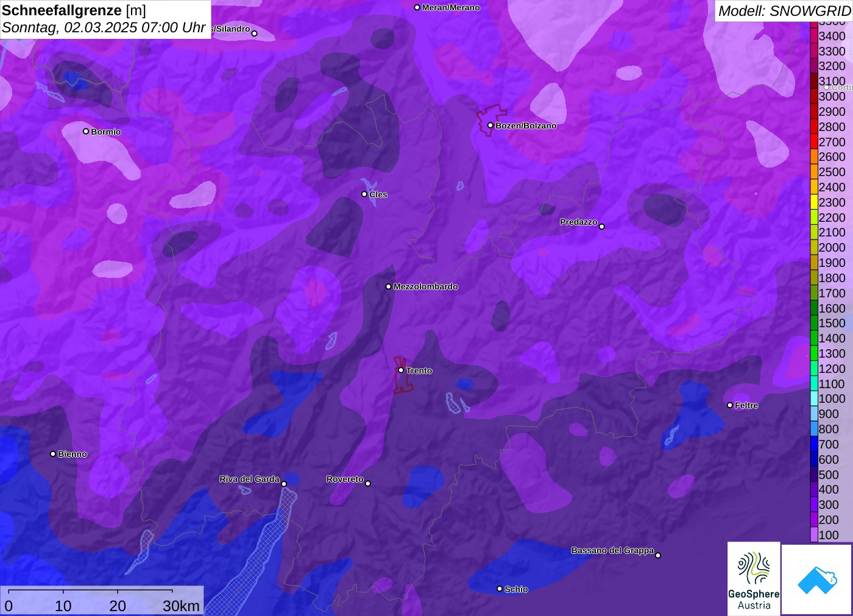
Task: Click the Bozen/Bolzano location marker
Action: tap(490, 126)
